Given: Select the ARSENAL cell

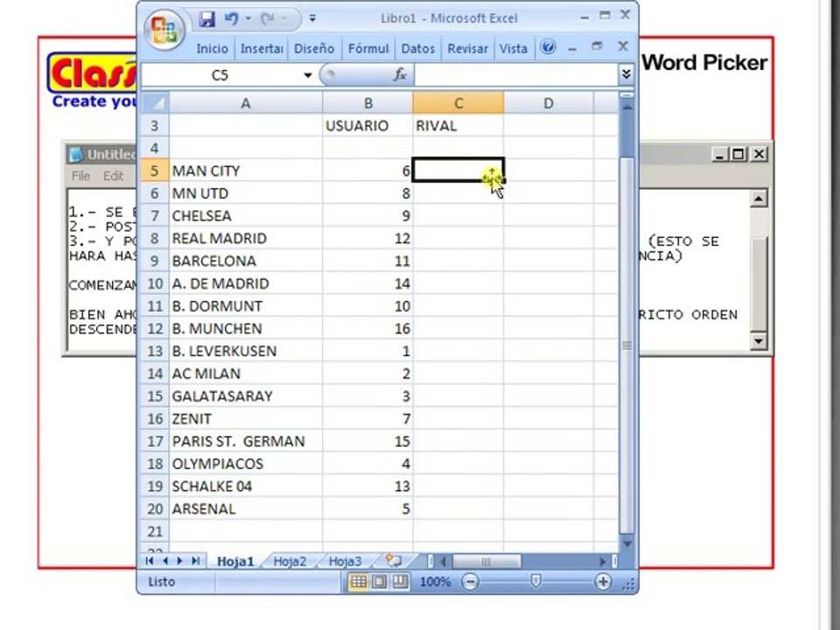Looking at the screenshot, I should click(246, 509).
